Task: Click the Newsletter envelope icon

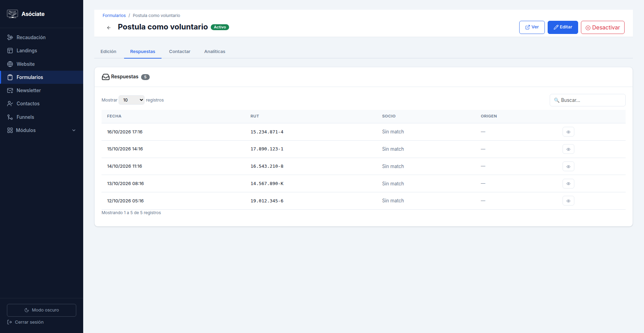Action: tap(10, 90)
